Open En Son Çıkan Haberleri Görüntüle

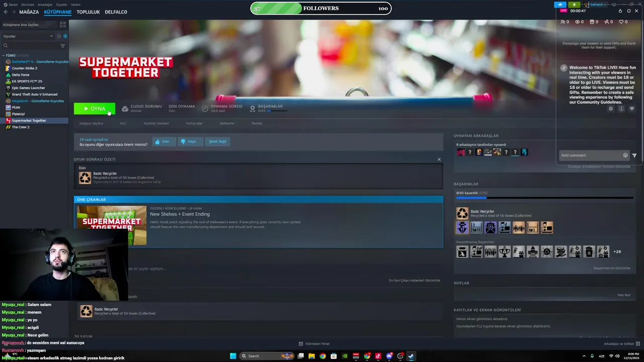point(415,281)
